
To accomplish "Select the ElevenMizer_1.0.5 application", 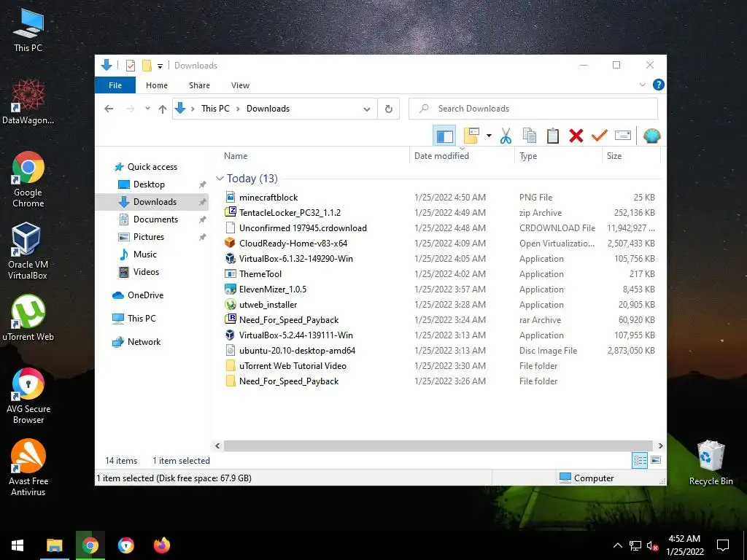I will (x=273, y=289).
